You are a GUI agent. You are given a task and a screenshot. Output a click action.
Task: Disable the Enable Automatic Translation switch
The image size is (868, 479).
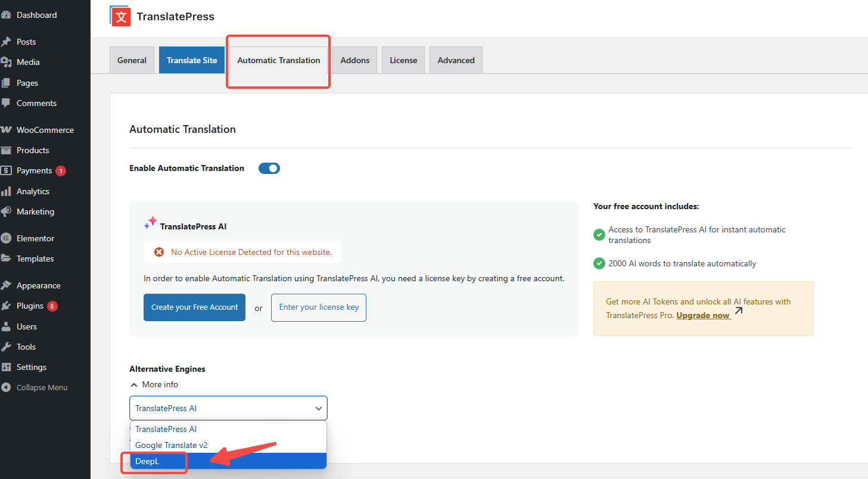tap(269, 169)
